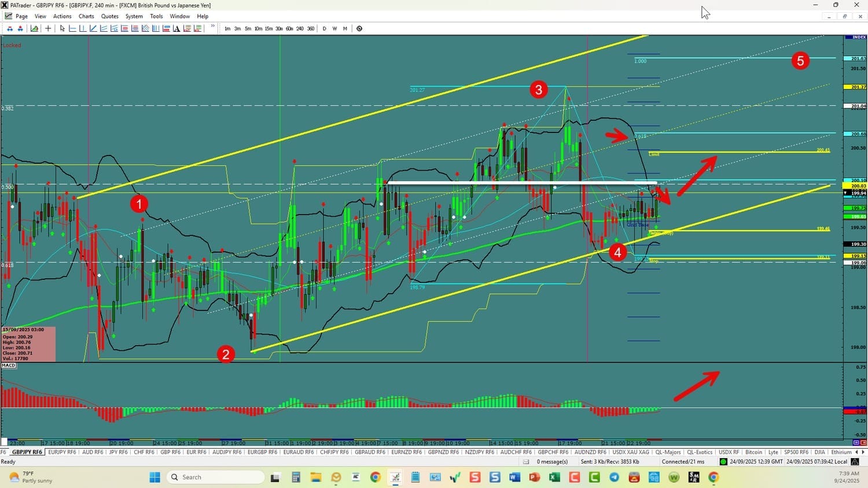This screenshot has height=488, width=868.
Task: Open the System menu
Action: (x=134, y=16)
